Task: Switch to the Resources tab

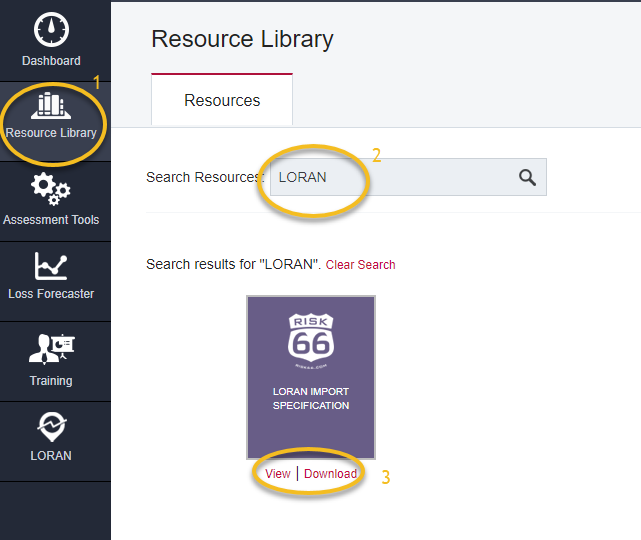Action: (222, 100)
